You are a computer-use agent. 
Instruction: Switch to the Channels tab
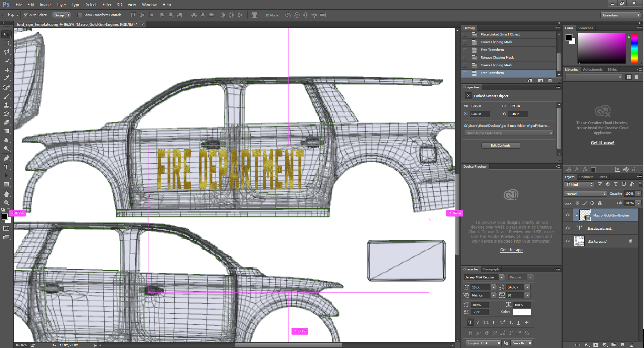click(x=586, y=177)
